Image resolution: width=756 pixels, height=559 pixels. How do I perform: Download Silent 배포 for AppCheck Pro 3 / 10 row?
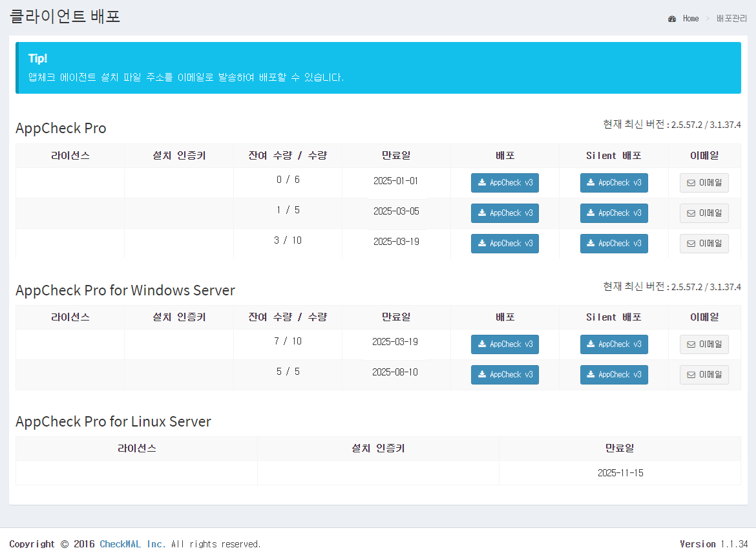[614, 244]
